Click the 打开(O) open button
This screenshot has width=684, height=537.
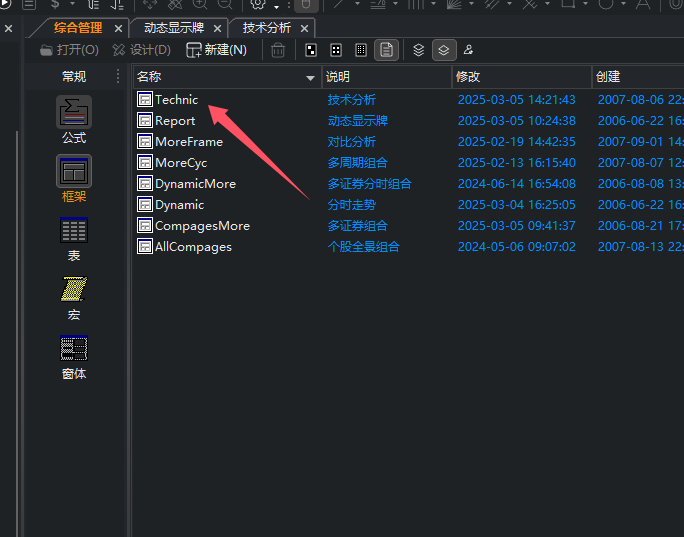(x=69, y=50)
